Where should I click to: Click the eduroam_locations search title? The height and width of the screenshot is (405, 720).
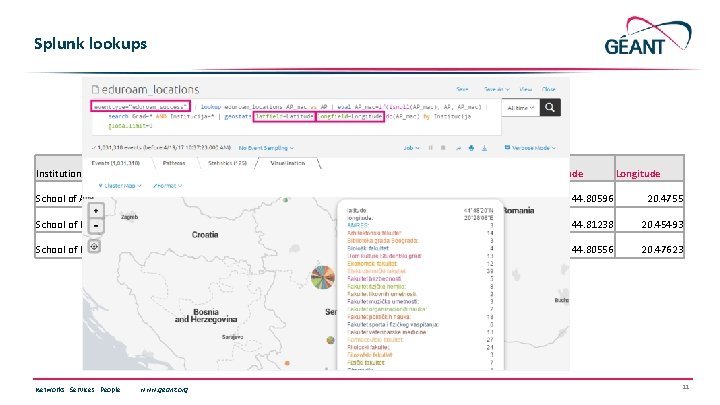150,90
